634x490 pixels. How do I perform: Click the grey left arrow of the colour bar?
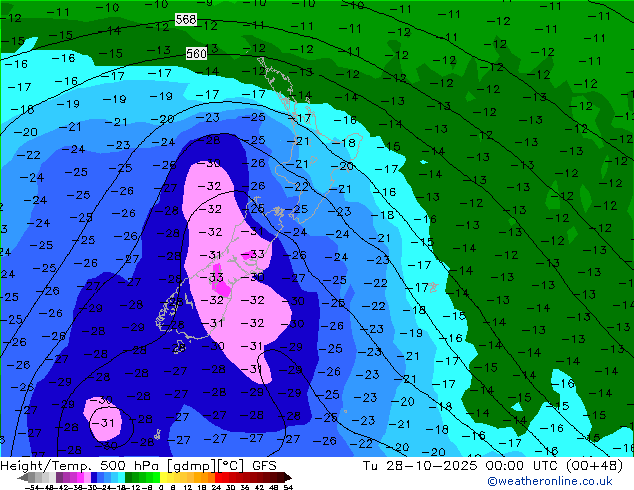(23, 477)
